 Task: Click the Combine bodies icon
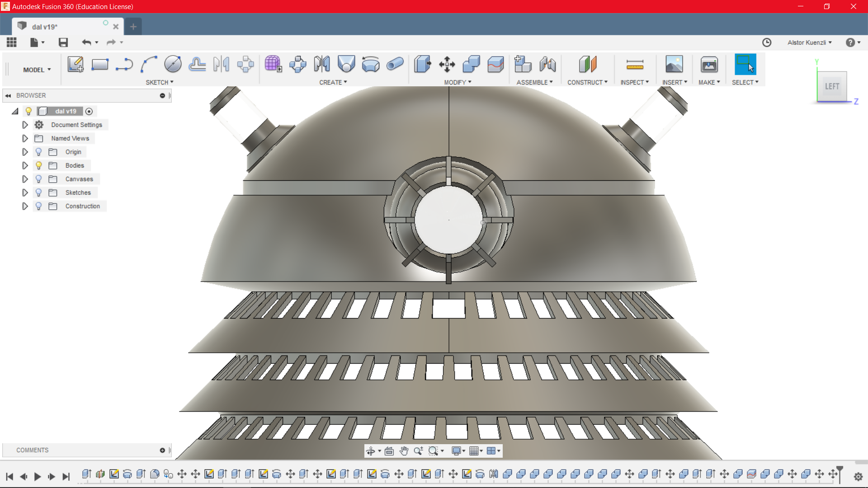(471, 64)
